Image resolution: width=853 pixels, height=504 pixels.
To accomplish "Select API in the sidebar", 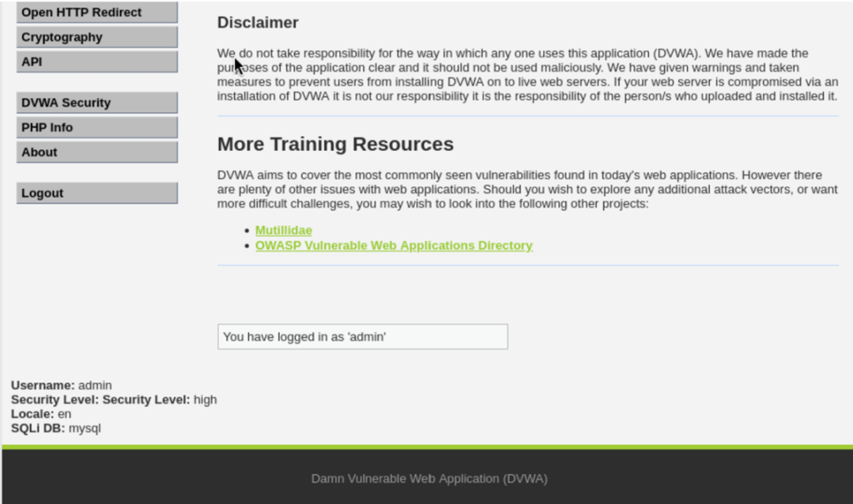I will pos(97,62).
